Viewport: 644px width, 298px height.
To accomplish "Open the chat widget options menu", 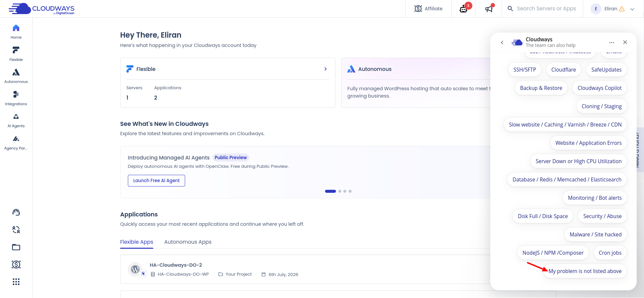I will [612, 42].
